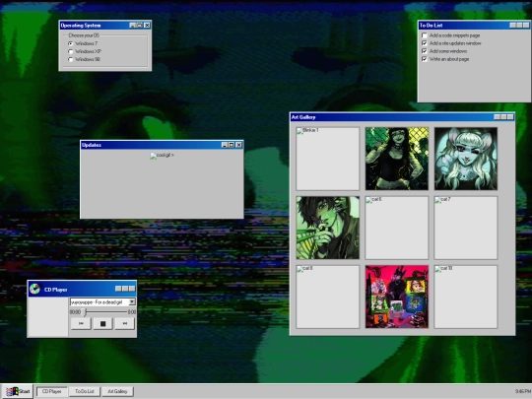This screenshot has height=399, width=532.
Task: Click the 'Choose your OS' group label
Action: [x=84, y=35]
